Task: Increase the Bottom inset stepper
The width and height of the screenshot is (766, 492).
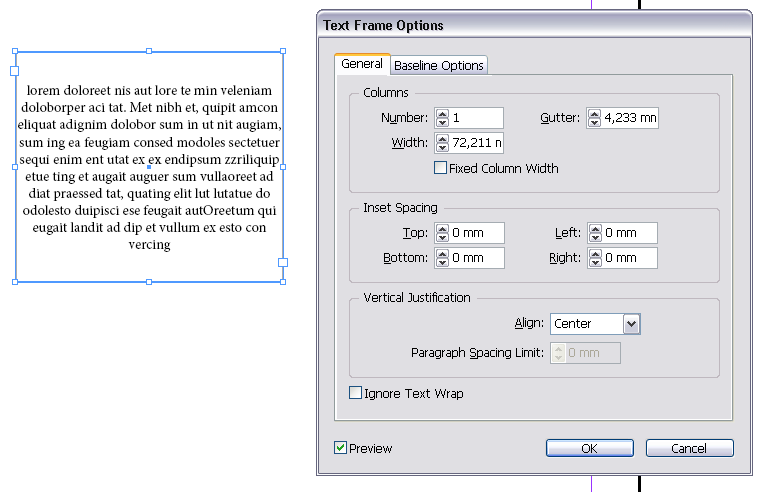Action: point(443,254)
